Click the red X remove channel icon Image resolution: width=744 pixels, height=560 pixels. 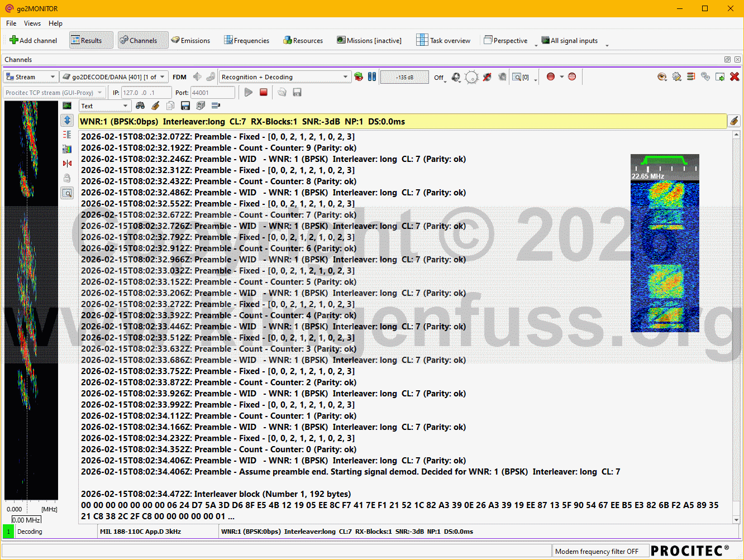click(735, 76)
